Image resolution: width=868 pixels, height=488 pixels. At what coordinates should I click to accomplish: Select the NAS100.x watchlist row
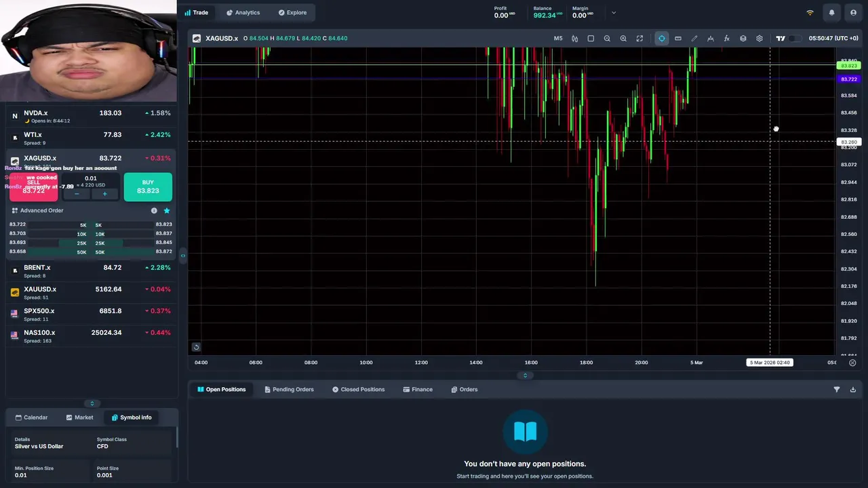[x=91, y=336]
